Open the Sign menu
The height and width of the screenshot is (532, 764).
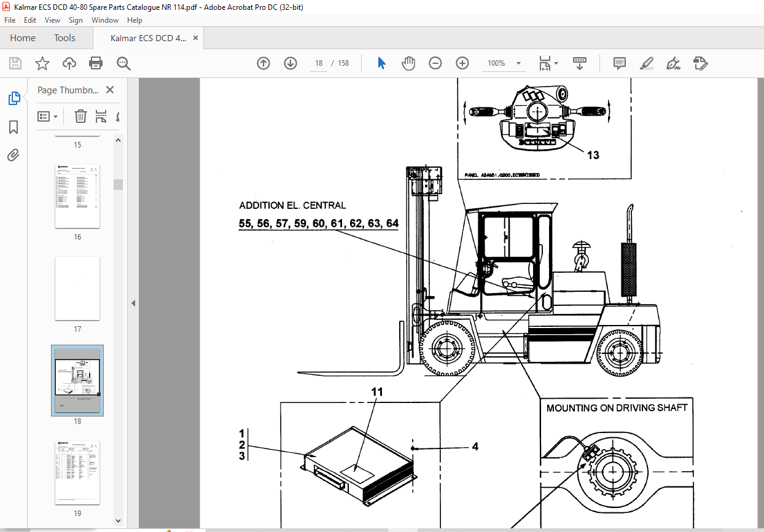point(76,20)
